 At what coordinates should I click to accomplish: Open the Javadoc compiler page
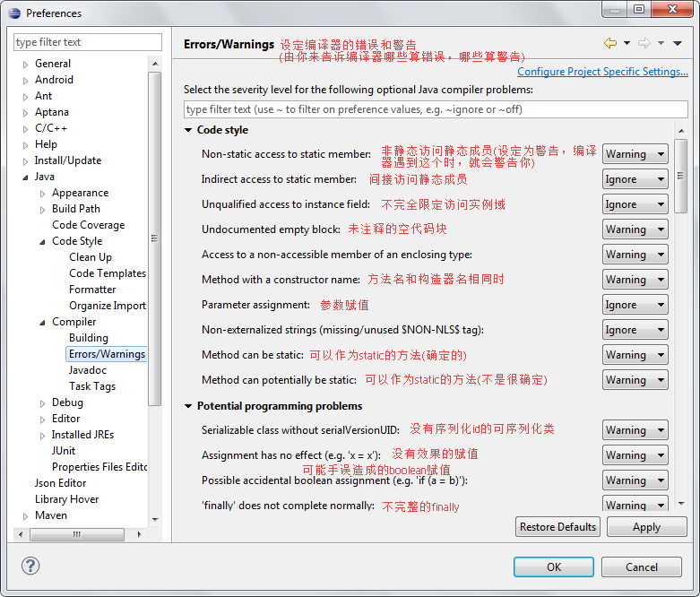(88, 370)
